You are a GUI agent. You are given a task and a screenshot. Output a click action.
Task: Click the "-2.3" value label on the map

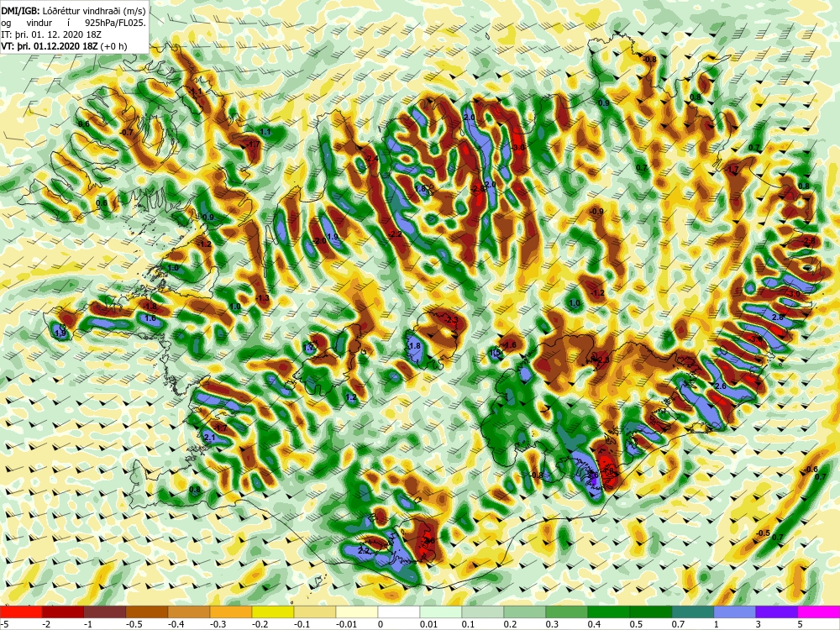click(452, 320)
